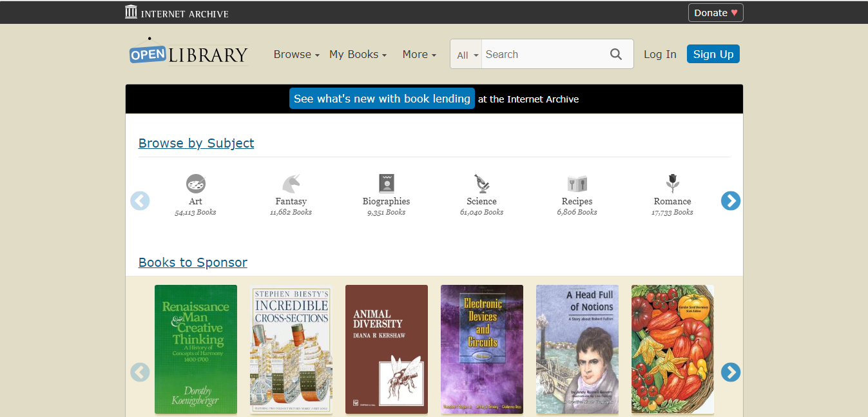Click See what's new with book lending
Image resolution: width=868 pixels, height=417 pixels.
pyautogui.click(x=382, y=99)
